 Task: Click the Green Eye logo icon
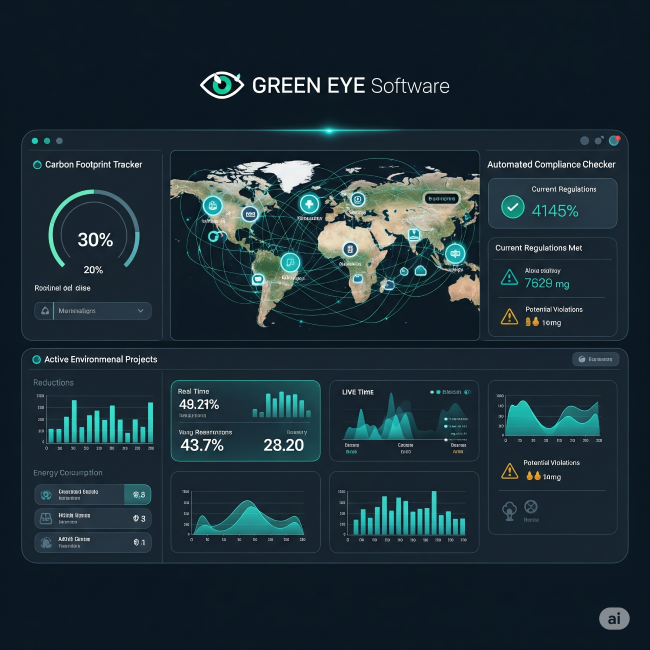point(222,85)
